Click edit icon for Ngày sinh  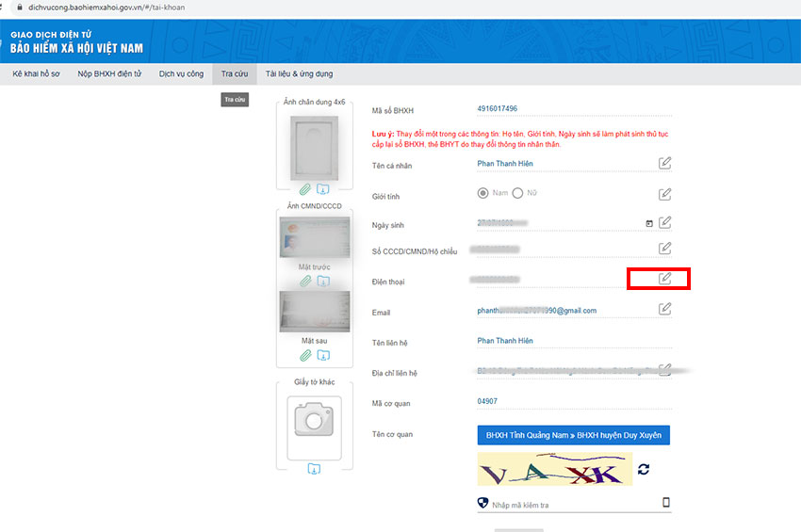(664, 222)
